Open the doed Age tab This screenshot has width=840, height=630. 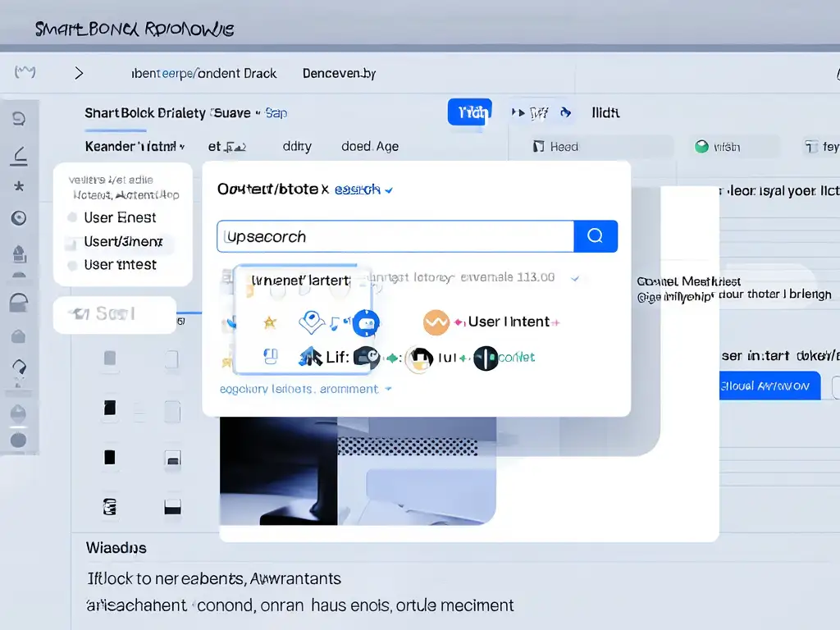pyautogui.click(x=370, y=146)
